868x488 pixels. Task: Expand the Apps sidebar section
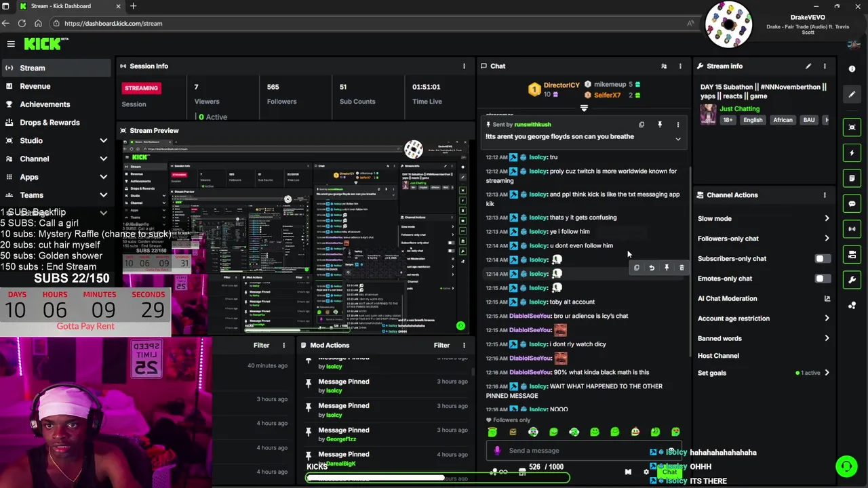[103, 177]
